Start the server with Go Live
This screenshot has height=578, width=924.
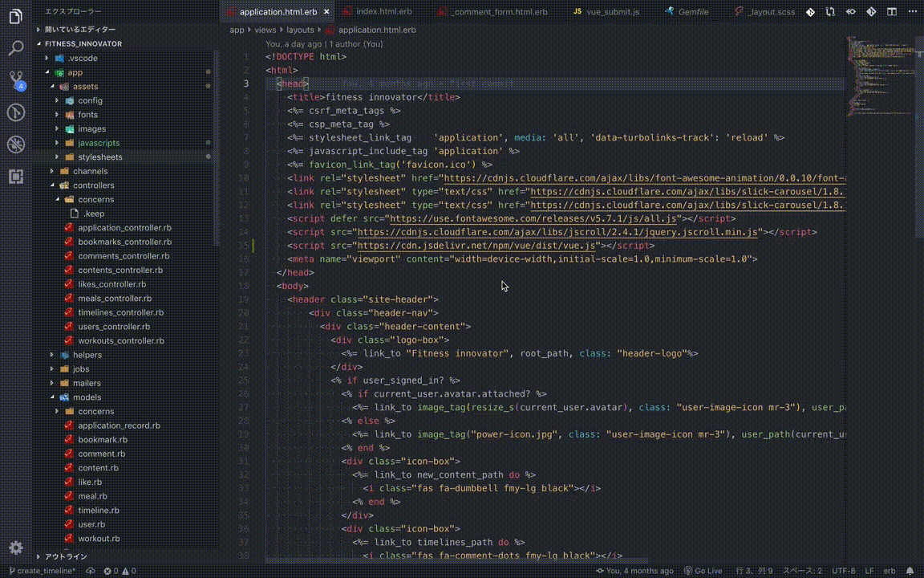(703, 571)
